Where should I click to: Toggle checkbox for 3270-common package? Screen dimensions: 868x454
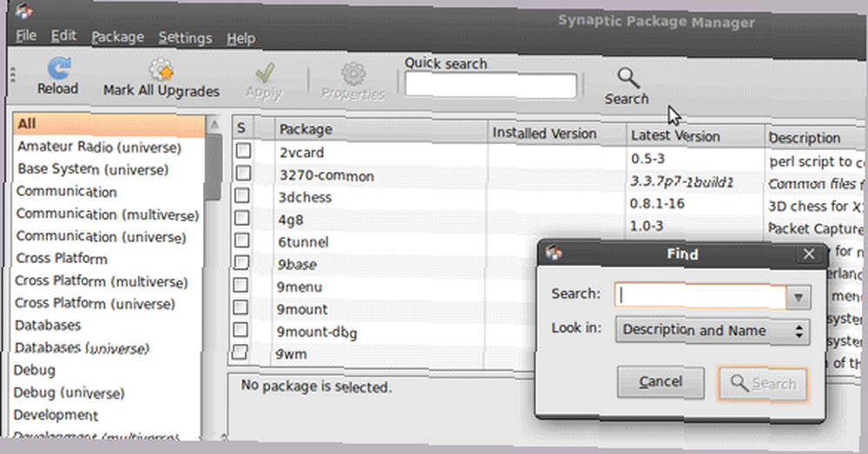click(x=242, y=173)
